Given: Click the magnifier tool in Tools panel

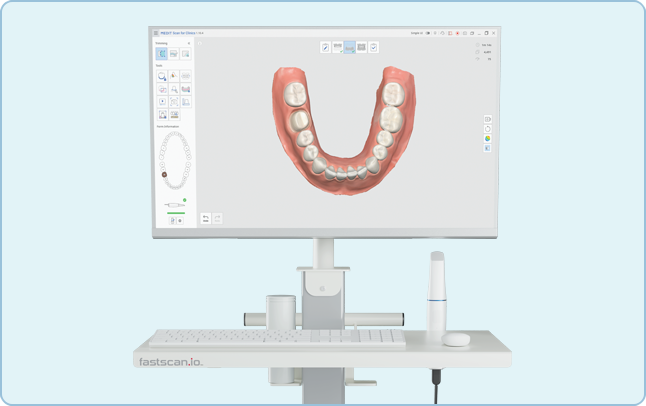Looking at the screenshot, I should [173, 89].
